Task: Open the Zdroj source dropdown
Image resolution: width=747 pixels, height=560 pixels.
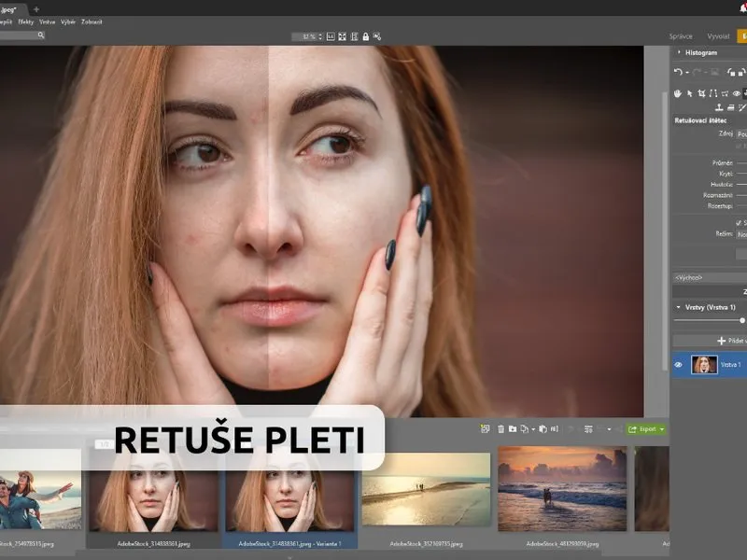Action: (741, 133)
